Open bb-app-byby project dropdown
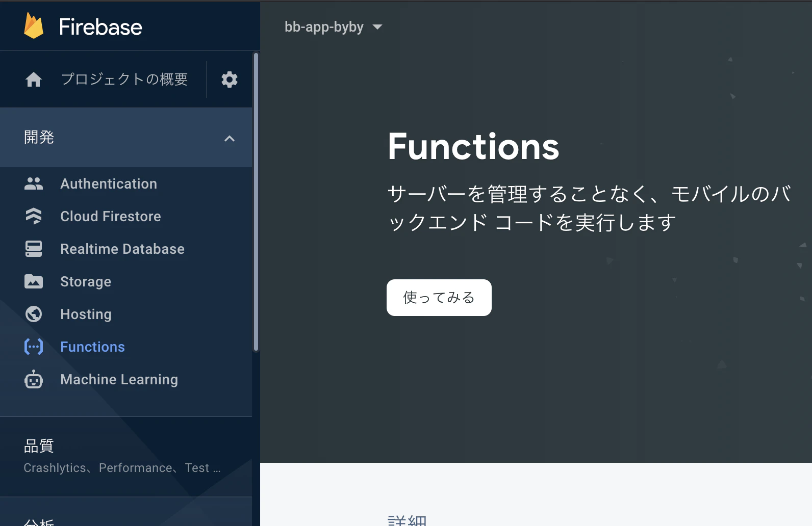Screen dimensions: 812x526 coord(334,27)
